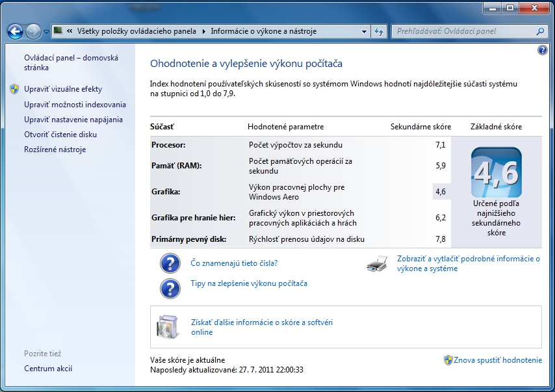The width and height of the screenshot is (555, 392).
Task: Maximize the window
Action: tap(510, 8)
